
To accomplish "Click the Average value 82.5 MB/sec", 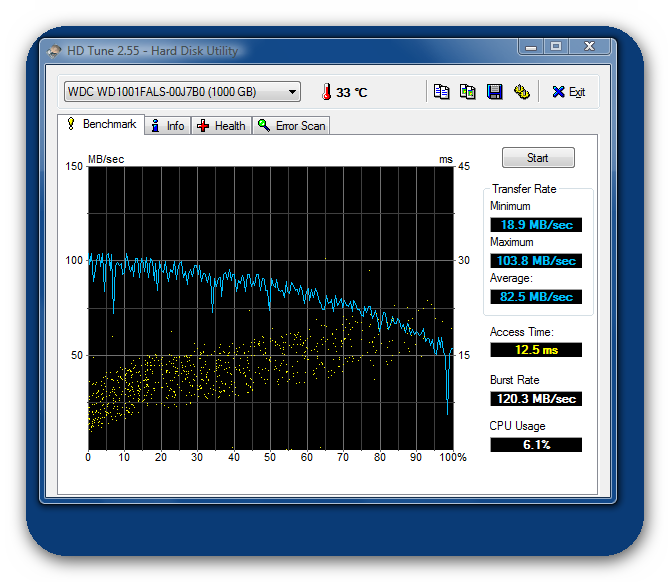I will [536, 297].
